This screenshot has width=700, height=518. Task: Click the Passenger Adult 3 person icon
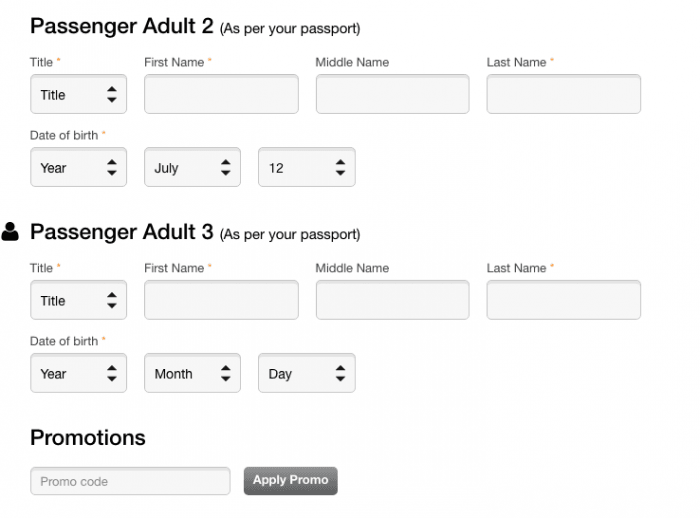(10, 232)
